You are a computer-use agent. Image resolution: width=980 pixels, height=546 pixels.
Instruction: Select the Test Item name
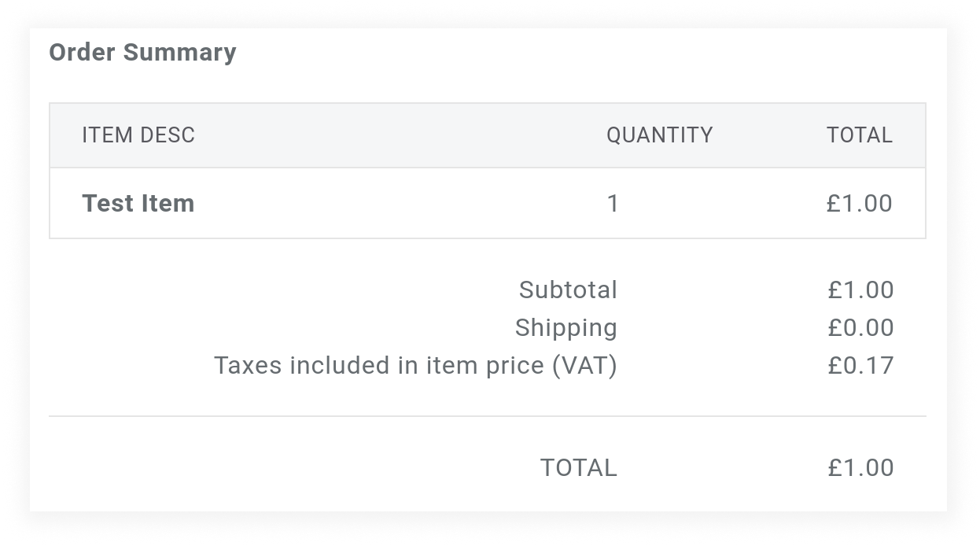[x=138, y=204]
